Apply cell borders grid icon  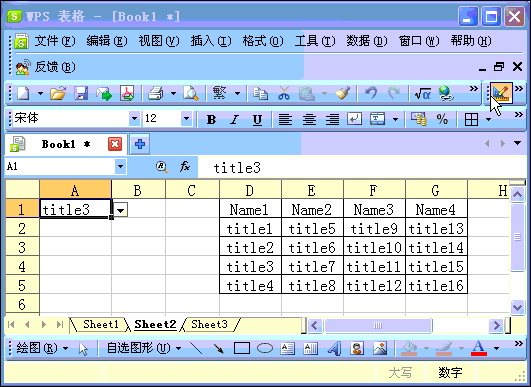point(471,119)
